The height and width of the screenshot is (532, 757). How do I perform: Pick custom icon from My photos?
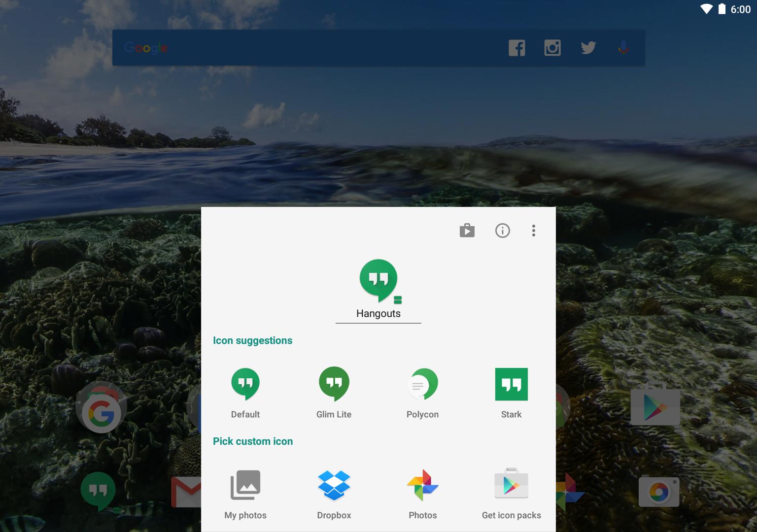(x=245, y=494)
